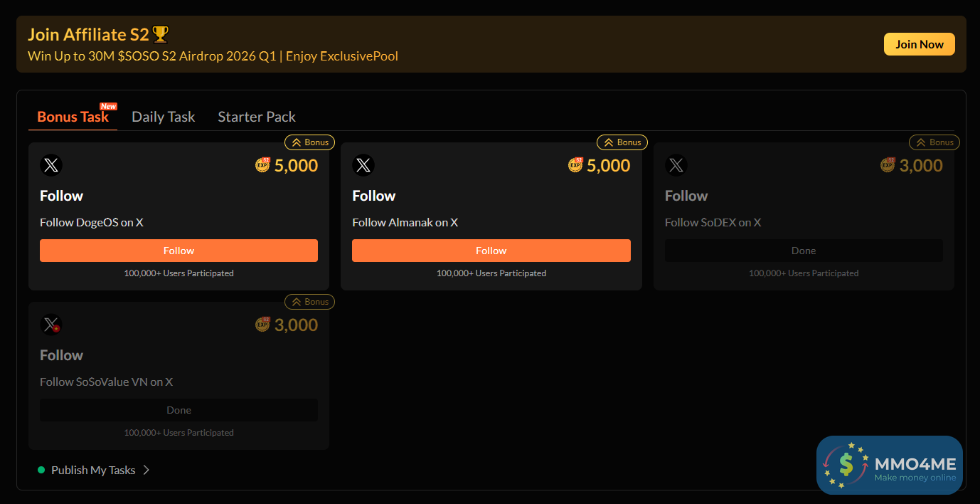Click EXP coin icon on SoSoValue VN card
The width and height of the screenshot is (980, 504).
263,325
